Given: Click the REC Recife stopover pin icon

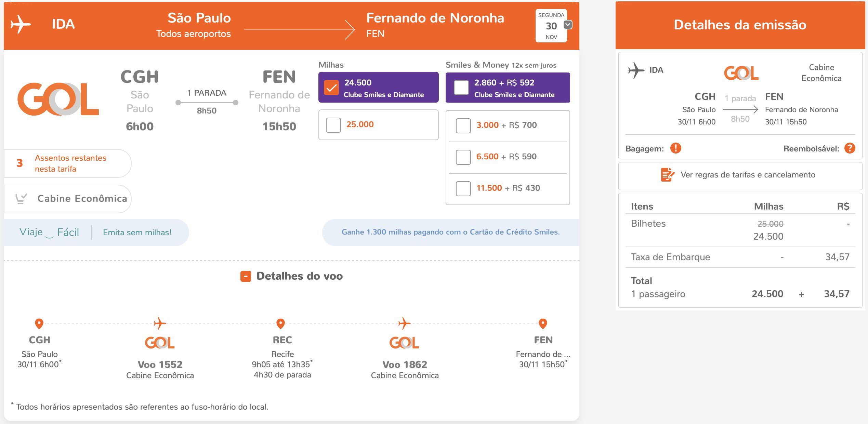Looking at the screenshot, I should click(x=281, y=323).
